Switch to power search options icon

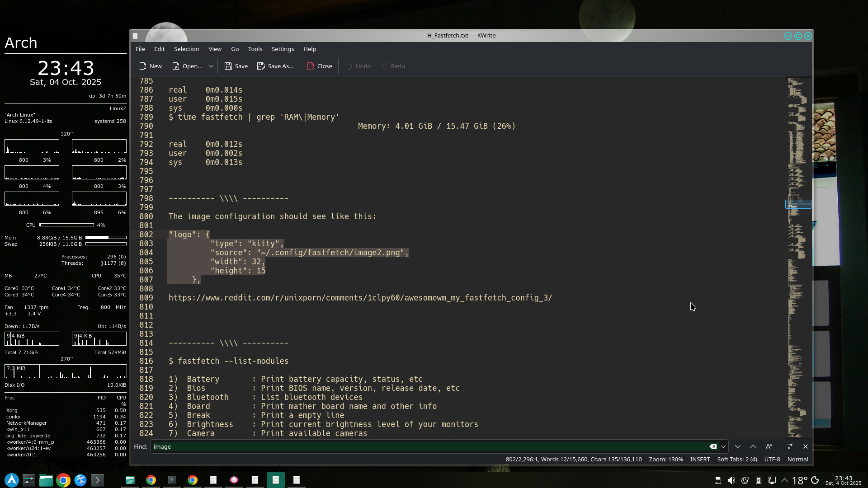(790, 446)
